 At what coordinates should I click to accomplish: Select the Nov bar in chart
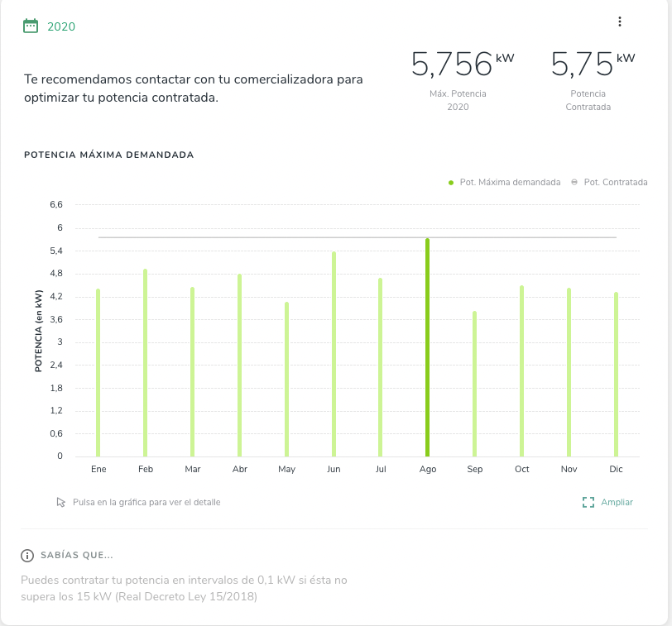(x=569, y=372)
